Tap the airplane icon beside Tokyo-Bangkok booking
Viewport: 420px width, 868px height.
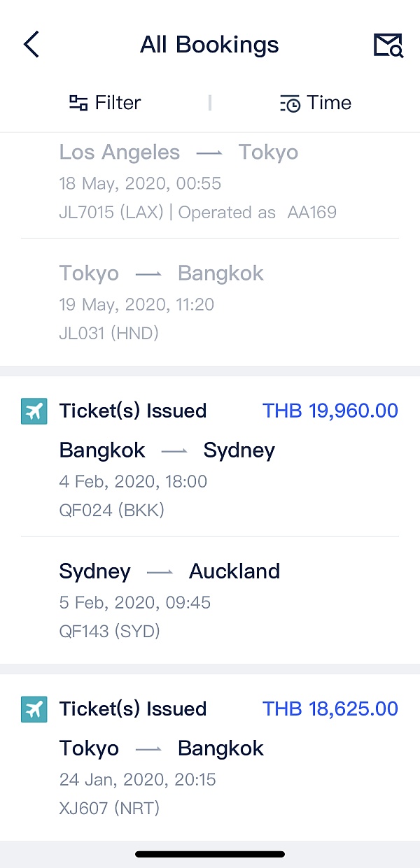point(33,709)
